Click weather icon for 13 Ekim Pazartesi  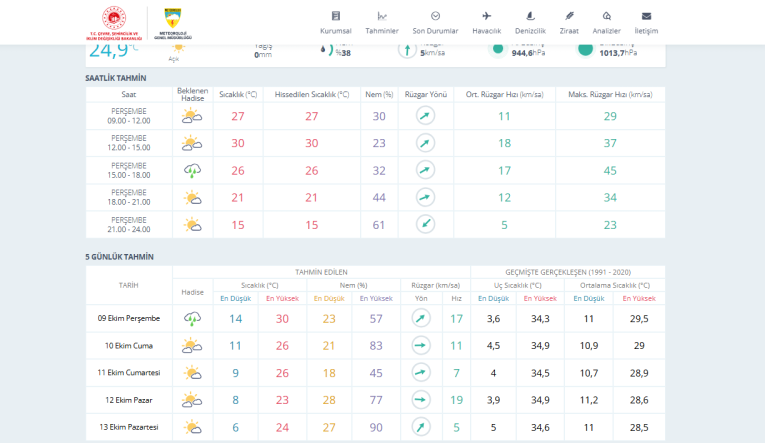192,427
